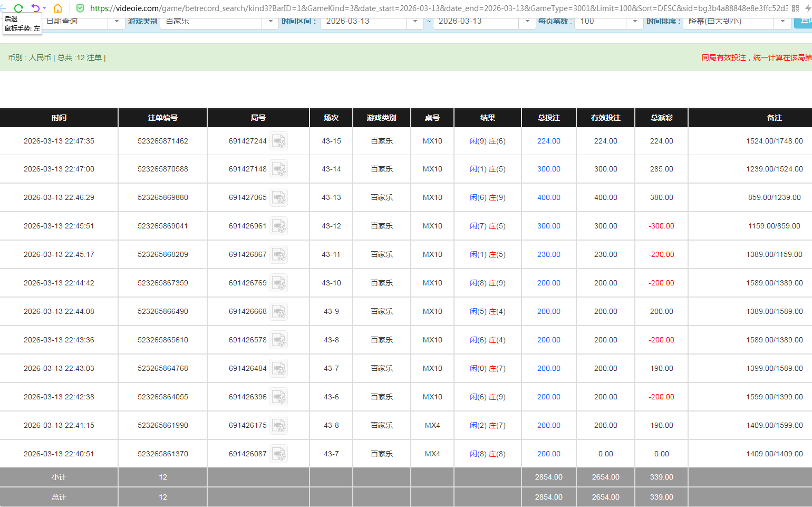Click the lightning icon at address bar end
The image size is (812, 507).
(808, 8)
